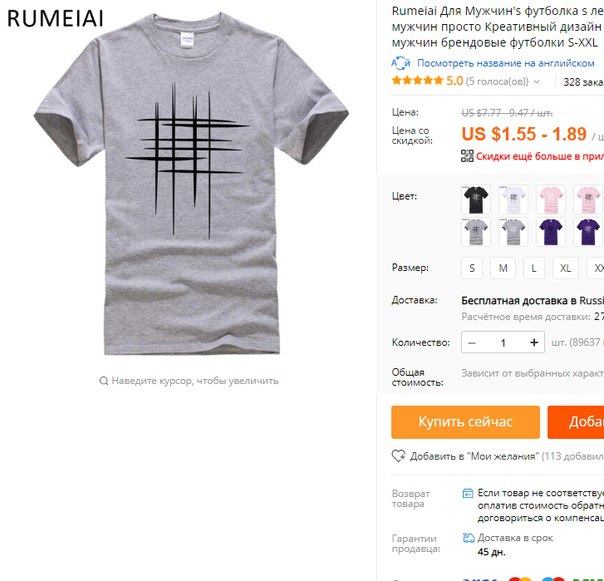Screen dimensions: 604x581
Task: Click the translate icon beside English title link
Action: [x=401, y=63]
